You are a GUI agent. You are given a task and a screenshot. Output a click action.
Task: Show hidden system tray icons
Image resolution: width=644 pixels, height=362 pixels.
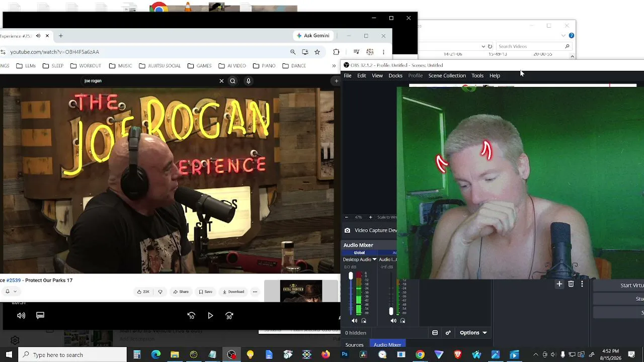point(535,355)
